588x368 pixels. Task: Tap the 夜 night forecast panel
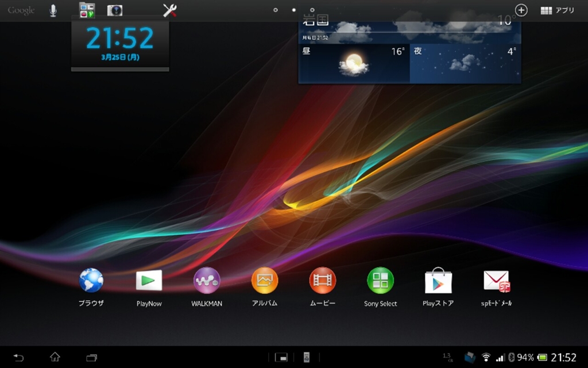(465, 63)
